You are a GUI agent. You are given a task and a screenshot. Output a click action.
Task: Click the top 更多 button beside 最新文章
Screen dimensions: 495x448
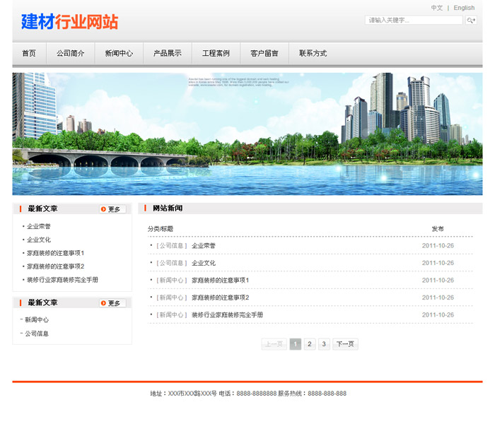pos(112,209)
